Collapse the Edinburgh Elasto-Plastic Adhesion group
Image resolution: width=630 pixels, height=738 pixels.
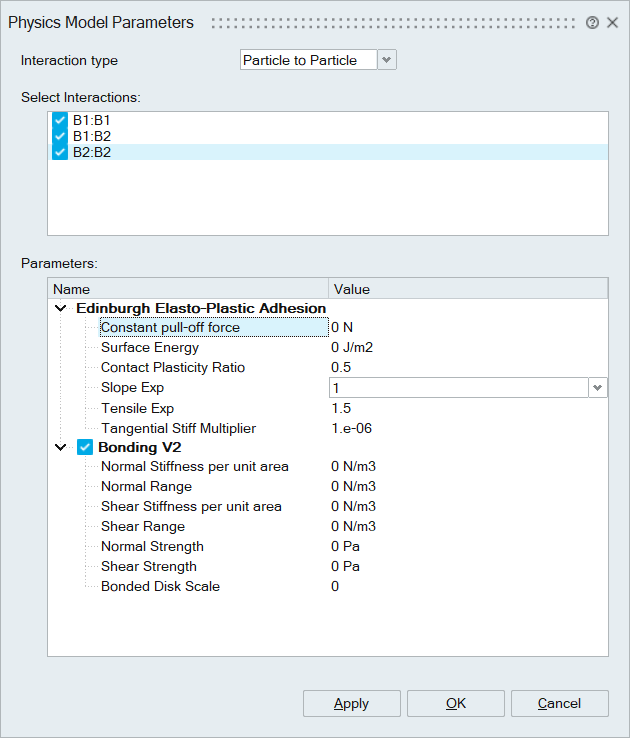pos(62,309)
